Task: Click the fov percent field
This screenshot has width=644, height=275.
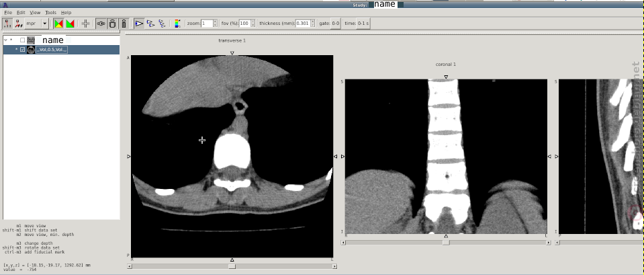Action: [245, 24]
